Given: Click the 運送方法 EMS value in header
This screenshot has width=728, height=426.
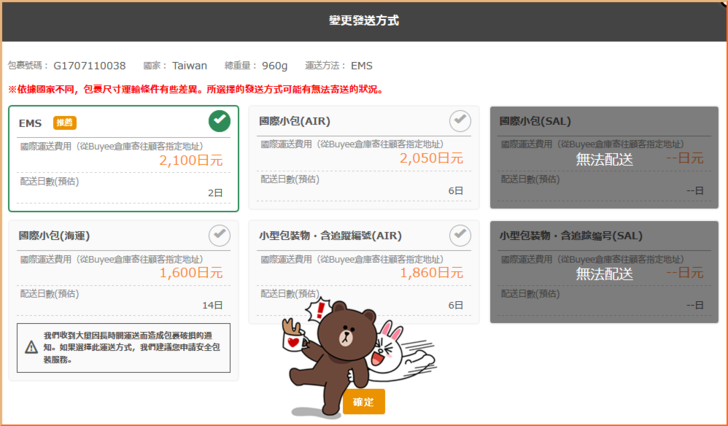Looking at the screenshot, I should [362, 66].
